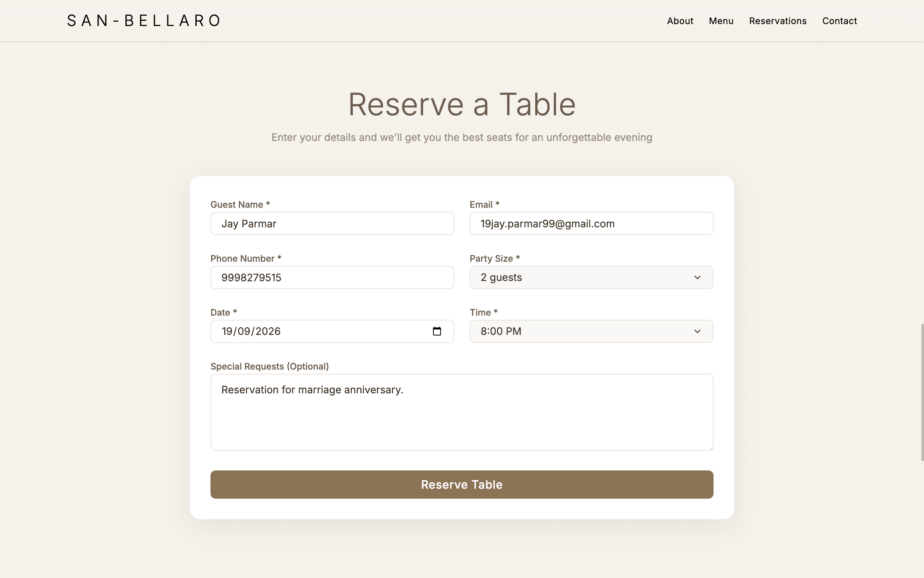The height and width of the screenshot is (578, 924).
Task: Open the Contact navigation link
Action: (839, 21)
